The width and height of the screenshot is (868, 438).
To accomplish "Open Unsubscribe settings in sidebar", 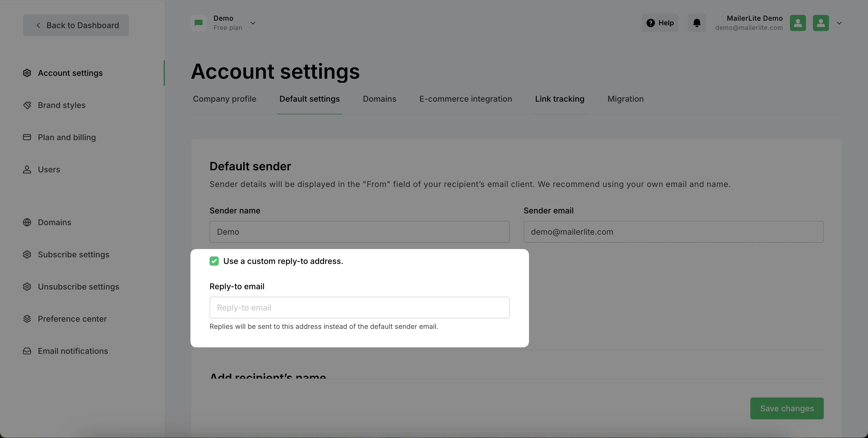I will click(79, 287).
